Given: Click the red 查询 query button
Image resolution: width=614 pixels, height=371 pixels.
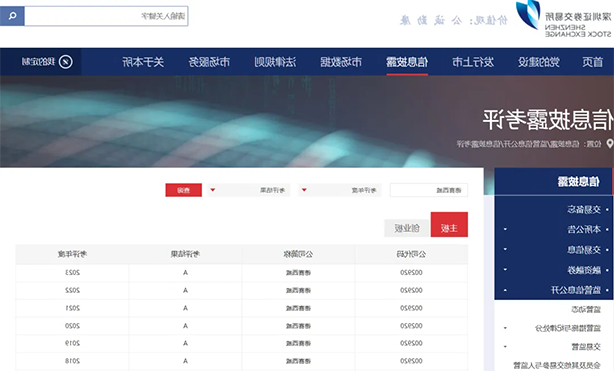Looking at the screenshot, I should click(x=184, y=190).
